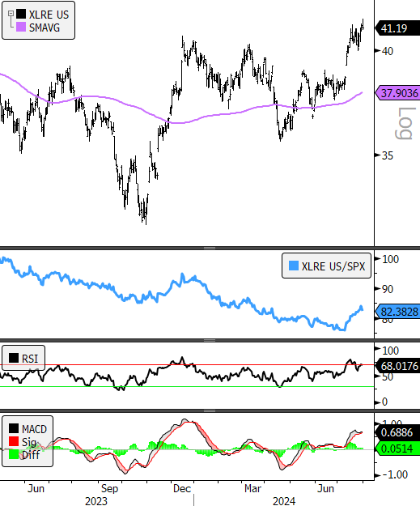
Task: Select the black RSI legend swatch
Action: (x=14, y=358)
